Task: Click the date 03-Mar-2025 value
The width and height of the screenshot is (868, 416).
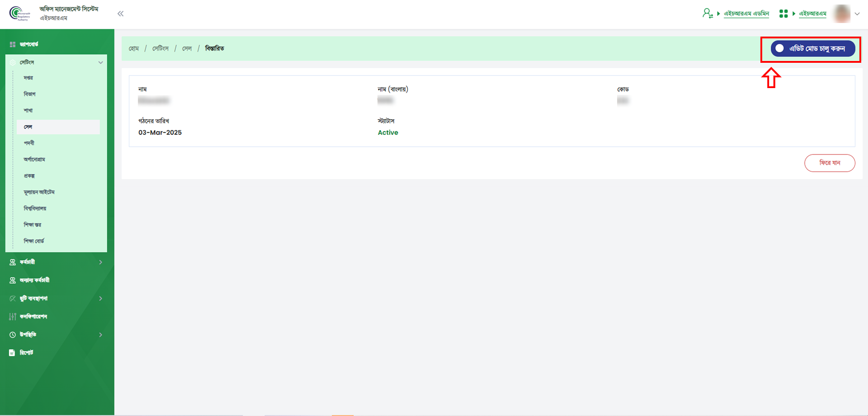Action: [x=160, y=132]
